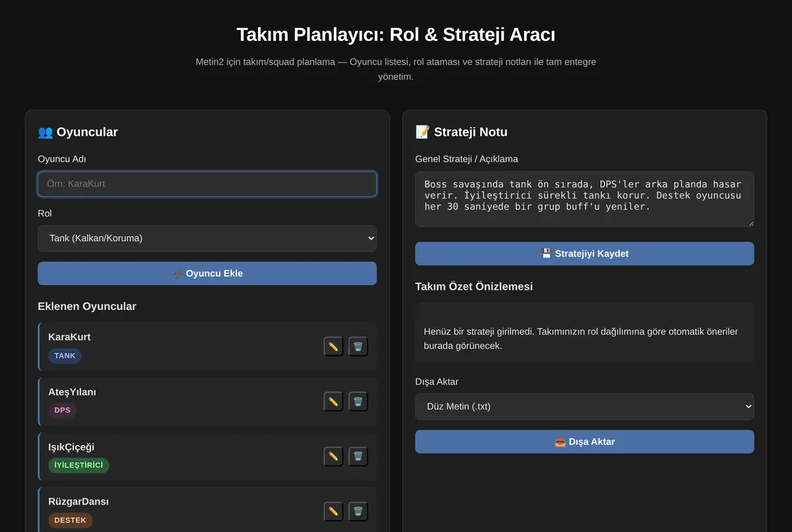This screenshot has height=532, width=792.
Task: Click the 'Henüz bir strateji girilmedi' preview text
Action: (581, 339)
